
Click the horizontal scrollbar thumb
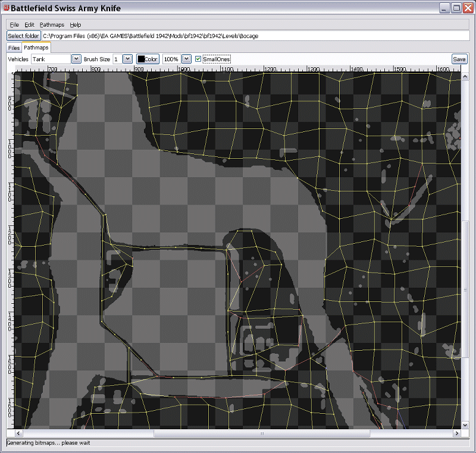point(262,433)
